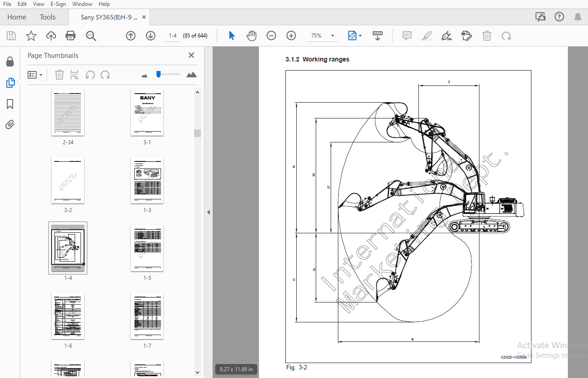
Task: Upload the file via the cloud arrow icon
Action: coord(51,36)
